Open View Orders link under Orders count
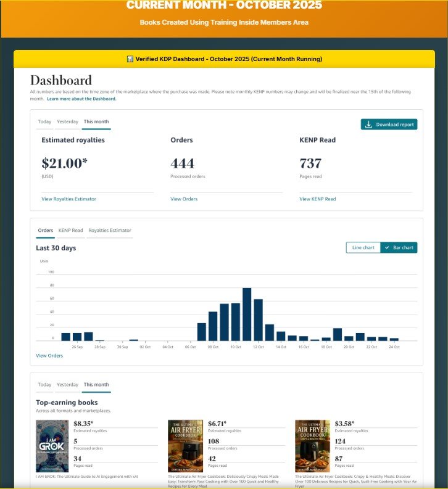Screen dimensions: 448x489 pos(184,199)
